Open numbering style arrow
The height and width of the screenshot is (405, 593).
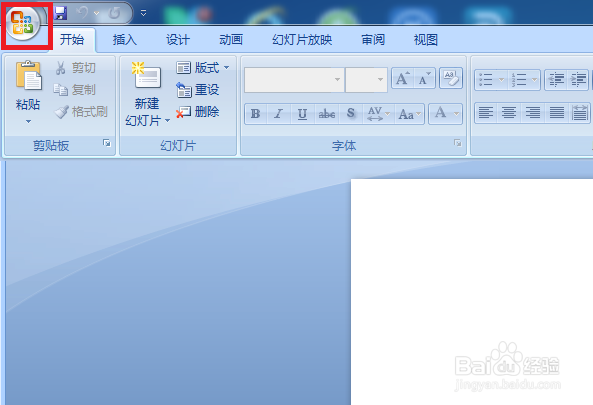(x=534, y=80)
